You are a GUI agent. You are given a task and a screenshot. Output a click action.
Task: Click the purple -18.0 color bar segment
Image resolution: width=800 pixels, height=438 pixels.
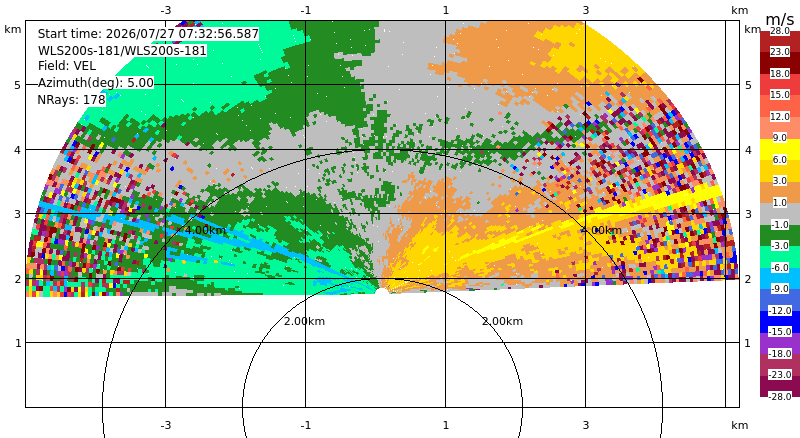(780, 344)
